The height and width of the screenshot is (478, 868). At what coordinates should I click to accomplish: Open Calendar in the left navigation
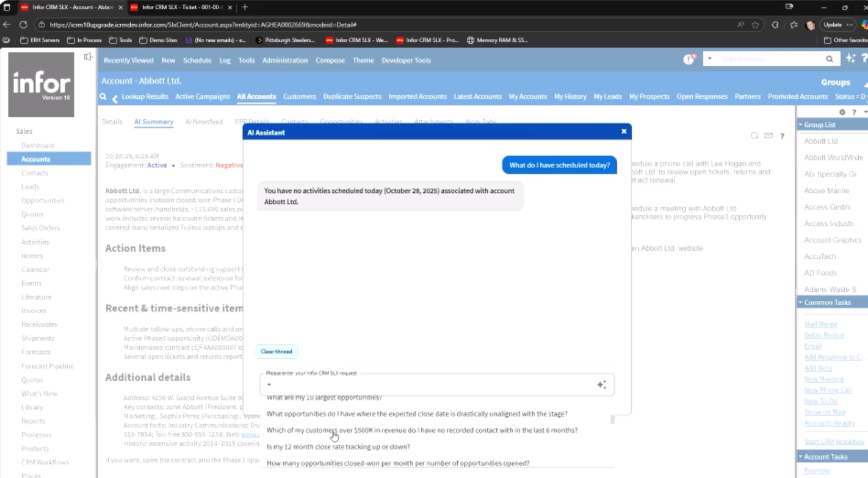[x=35, y=269]
